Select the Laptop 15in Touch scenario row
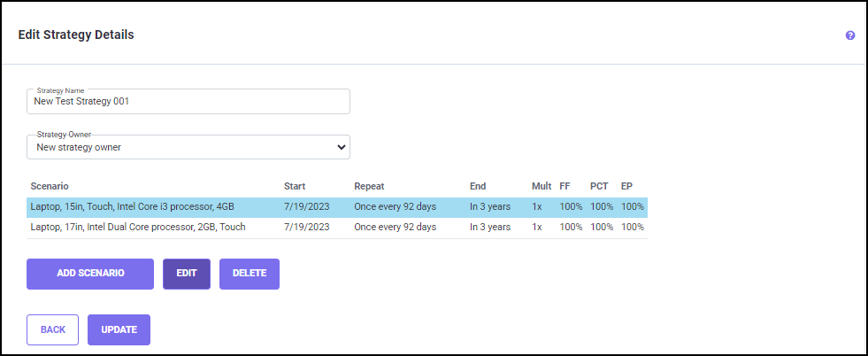 (133, 206)
